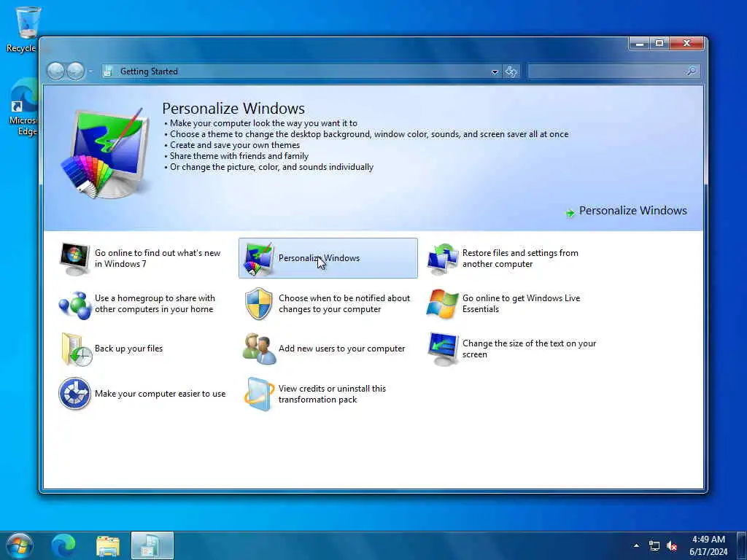Select 'Go online to get Windows Live Essentials'

tap(521, 304)
